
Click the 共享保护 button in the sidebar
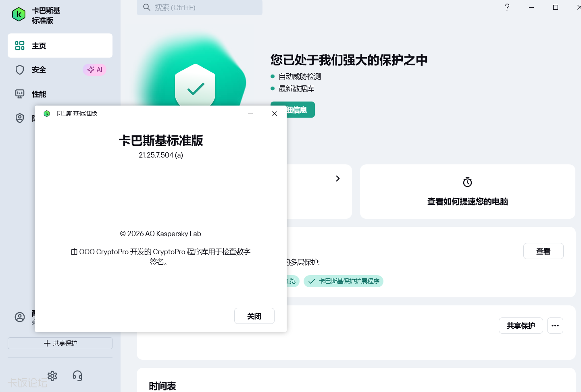tap(60, 343)
